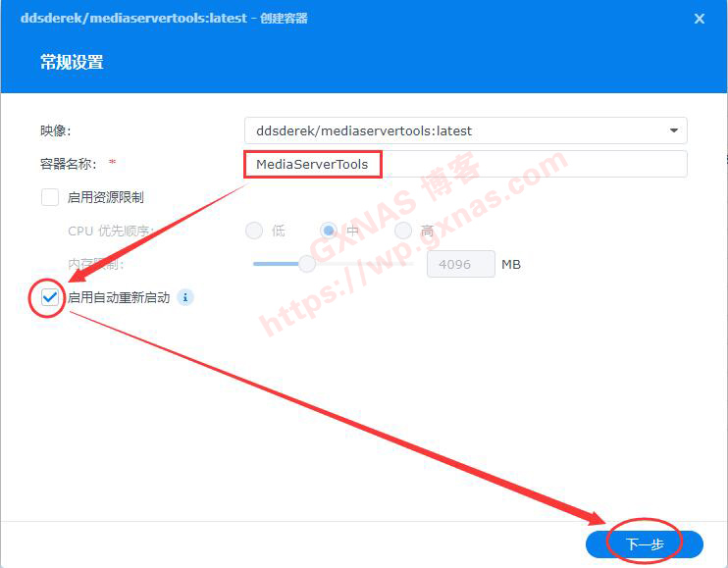Select the 低 CPU priority radio button
Viewport: 728px width, 568px height.
(254, 231)
